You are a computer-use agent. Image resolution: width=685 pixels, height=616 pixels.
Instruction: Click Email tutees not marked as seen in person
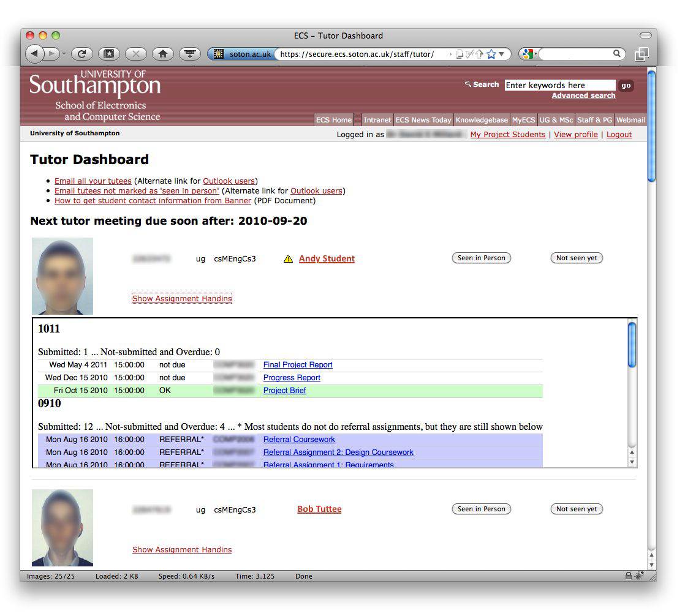(x=137, y=191)
